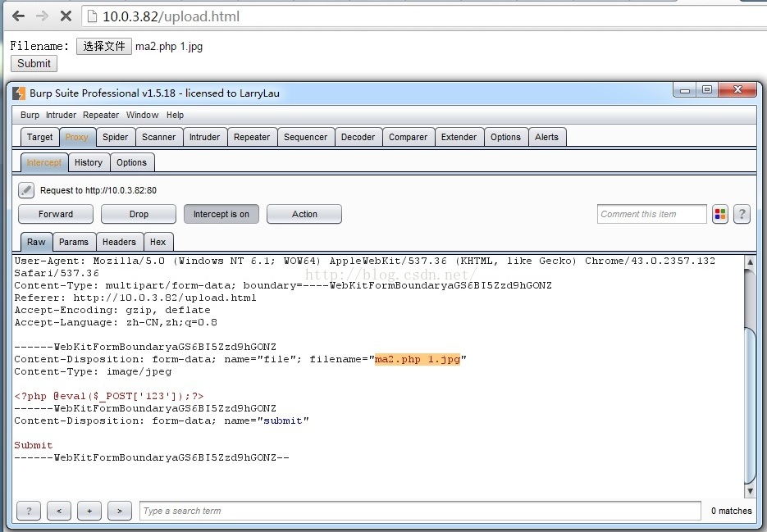Click the Content-Type multipart/form-data header line
The width and height of the screenshot is (767, 532).
pyautogui.click(x=283, y=285)
